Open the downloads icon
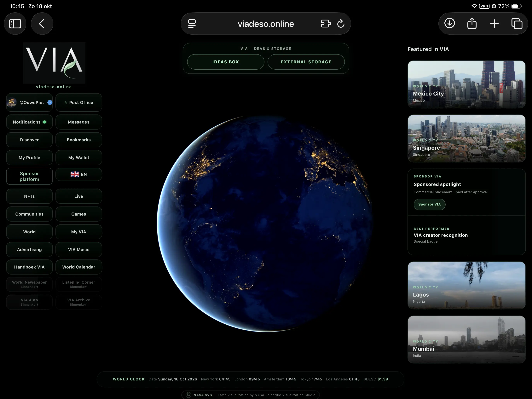The height and width of the screenshot is (399, 532). (x=449, y=23)
